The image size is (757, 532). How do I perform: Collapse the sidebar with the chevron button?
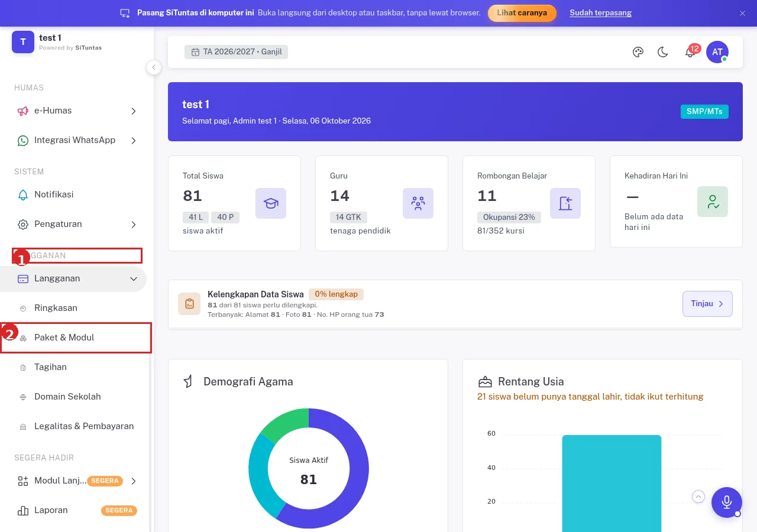click(x=154, y=67)
